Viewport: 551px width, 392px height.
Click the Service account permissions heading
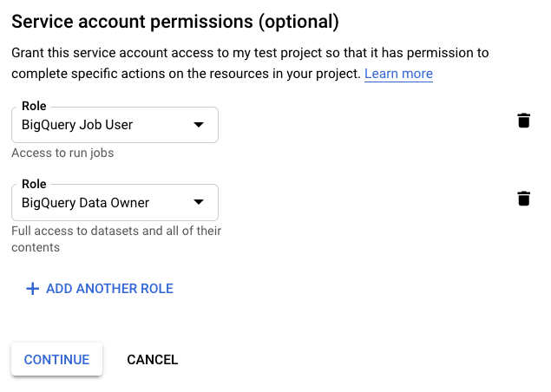click(175, 22)
